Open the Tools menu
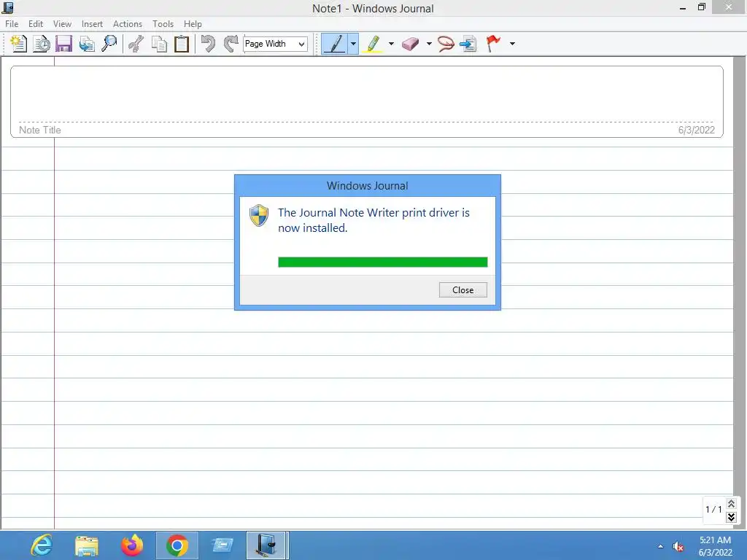The width and height of the screenshot is (747, 560). [x=163, y=24]
